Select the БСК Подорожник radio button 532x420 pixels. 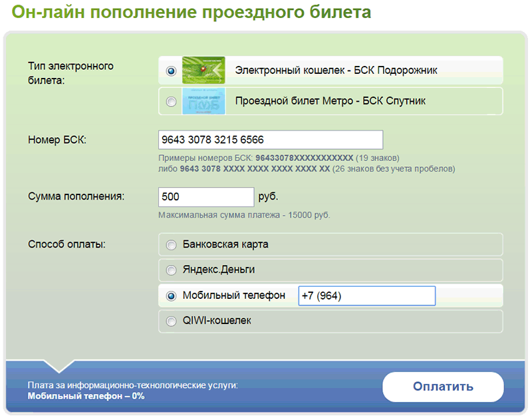tap(172, 71)
